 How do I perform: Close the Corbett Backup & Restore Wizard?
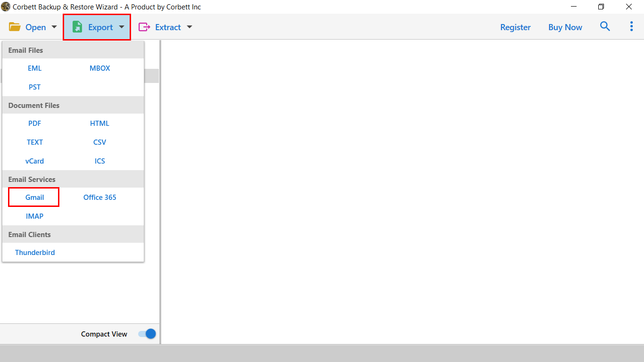[629, 7]
